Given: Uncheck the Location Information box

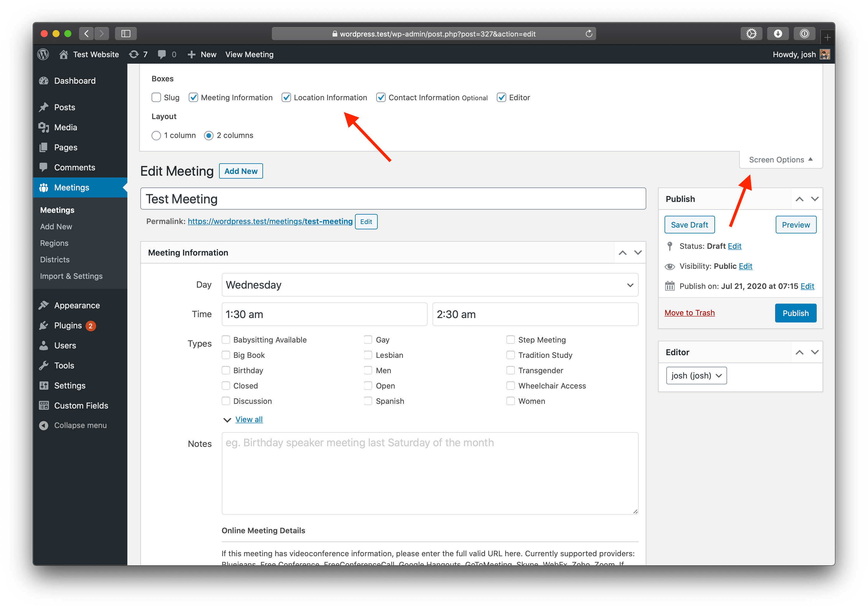Looking at the screenshot, I should pyautogui.click(x=286, y=98).
